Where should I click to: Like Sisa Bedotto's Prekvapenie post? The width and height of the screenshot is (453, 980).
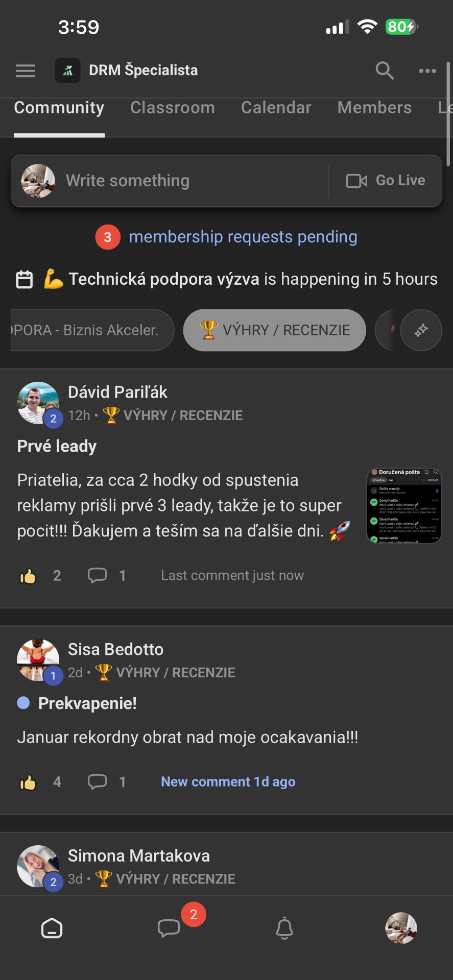[28, 782]
